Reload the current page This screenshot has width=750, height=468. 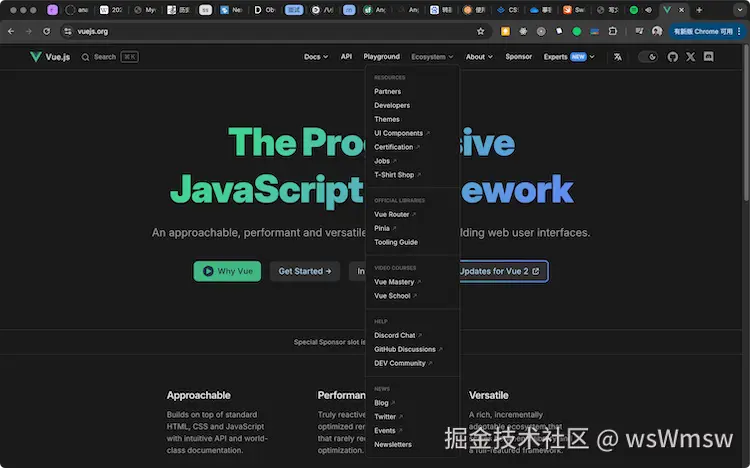point(46,31)
